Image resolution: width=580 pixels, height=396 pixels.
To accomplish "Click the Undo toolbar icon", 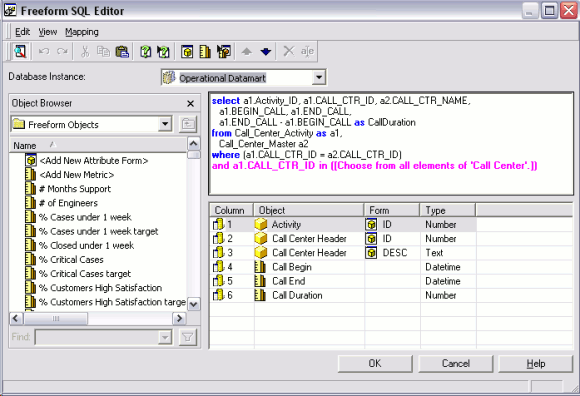I will pos(44,51).
